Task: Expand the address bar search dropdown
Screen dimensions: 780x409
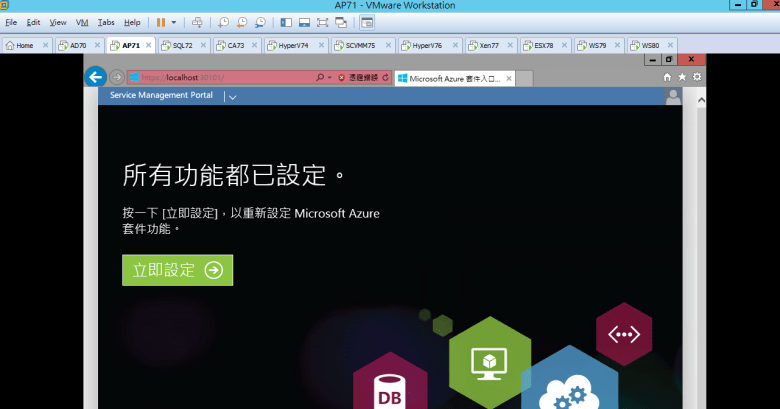Action: point(328,77)
